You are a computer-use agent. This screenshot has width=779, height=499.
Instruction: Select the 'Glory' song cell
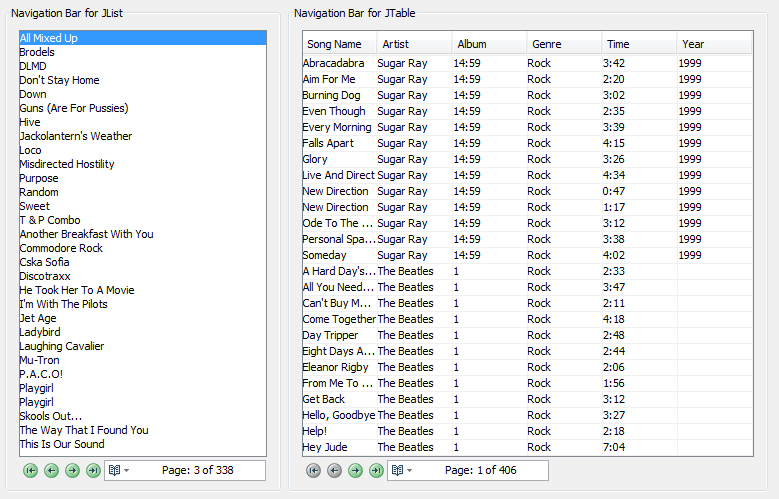[x=339, y=159]
